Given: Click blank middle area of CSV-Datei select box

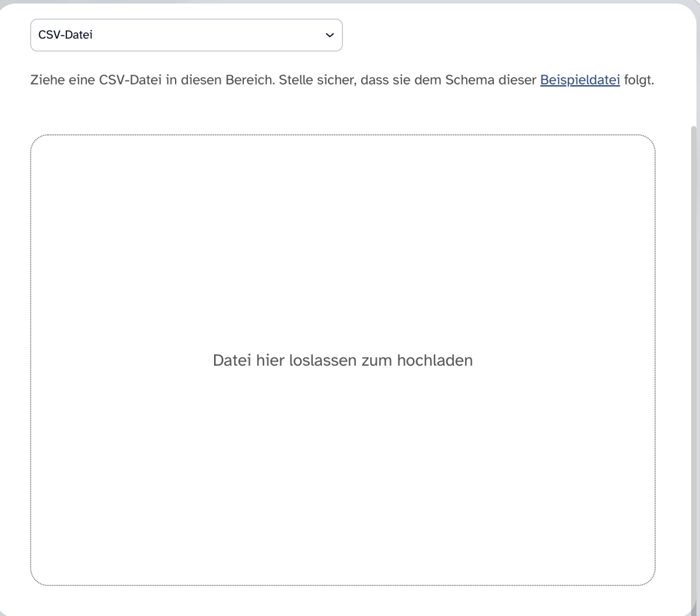Looking at the screenshot, I should 210,35.
